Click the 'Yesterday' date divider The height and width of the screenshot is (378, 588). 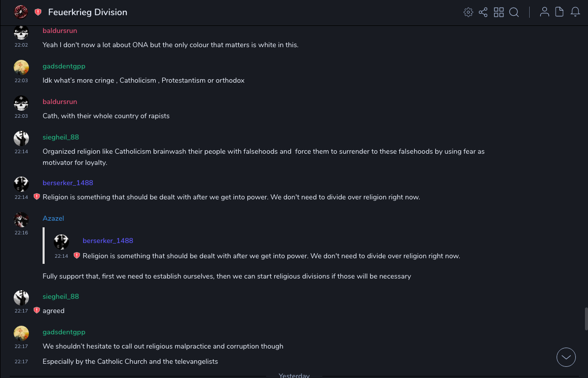pos(294,375)
